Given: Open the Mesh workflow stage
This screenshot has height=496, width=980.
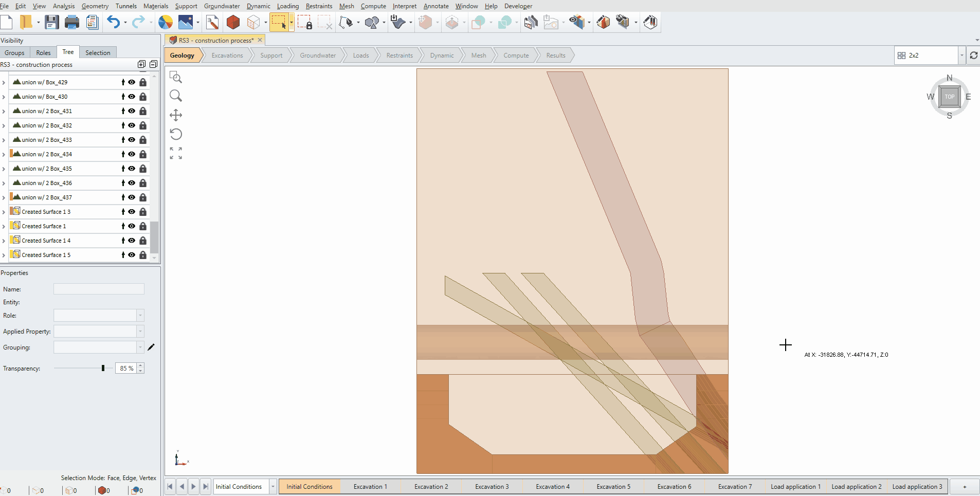Looking at the screenshot, I should click(478, 55).
